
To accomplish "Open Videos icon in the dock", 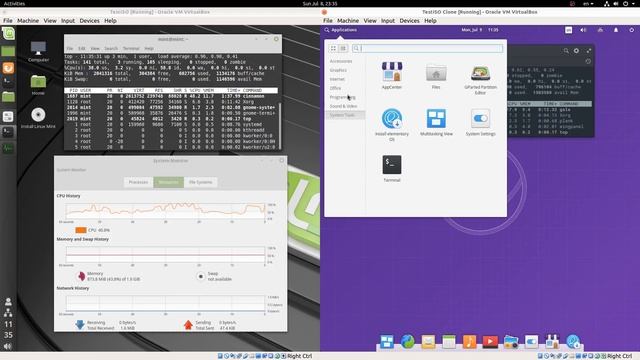I will (x=490, y=341).
